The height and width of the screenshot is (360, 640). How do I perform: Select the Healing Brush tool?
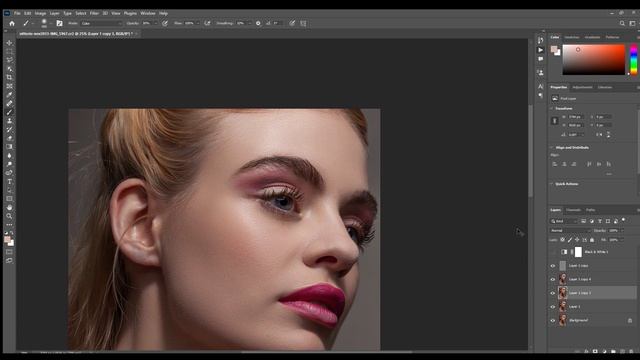coord(9,103)
